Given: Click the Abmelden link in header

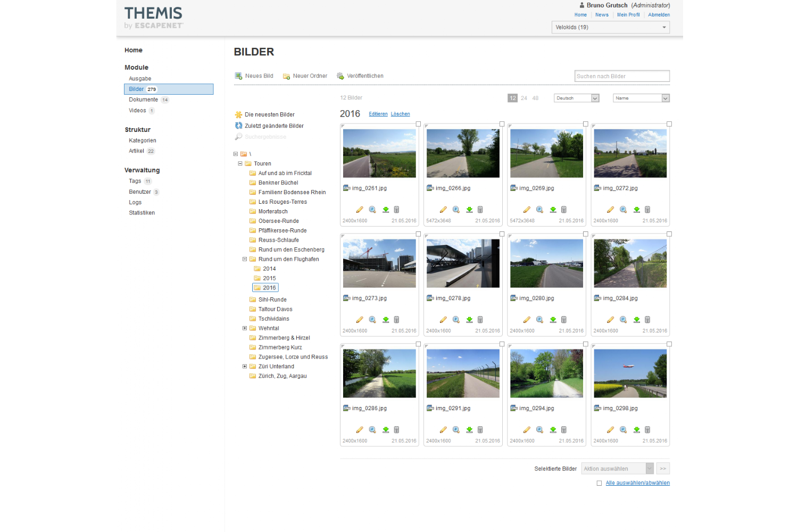Looking at the screenshot, I should (659, 15).
